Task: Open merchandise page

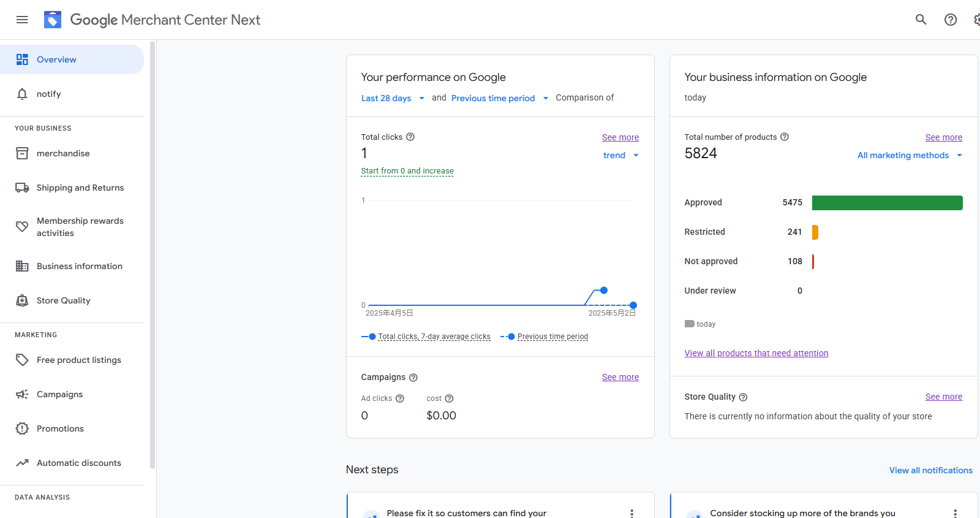Action: (x=72, y=153)
